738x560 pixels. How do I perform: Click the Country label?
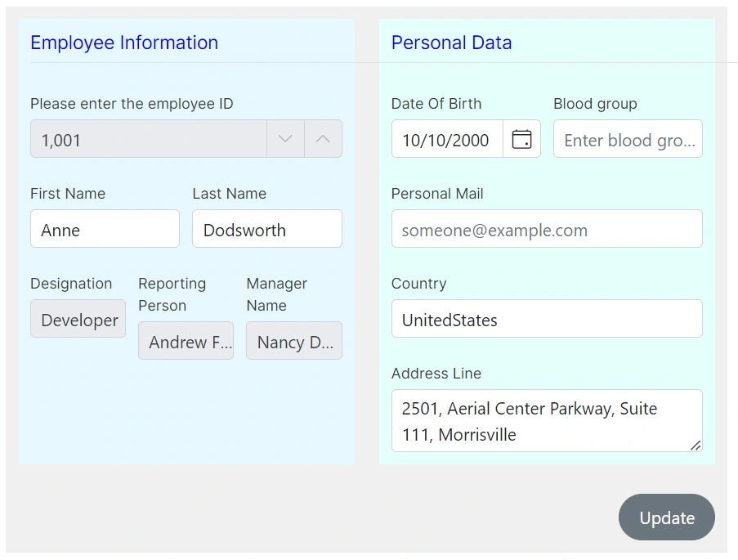[419, 284]
